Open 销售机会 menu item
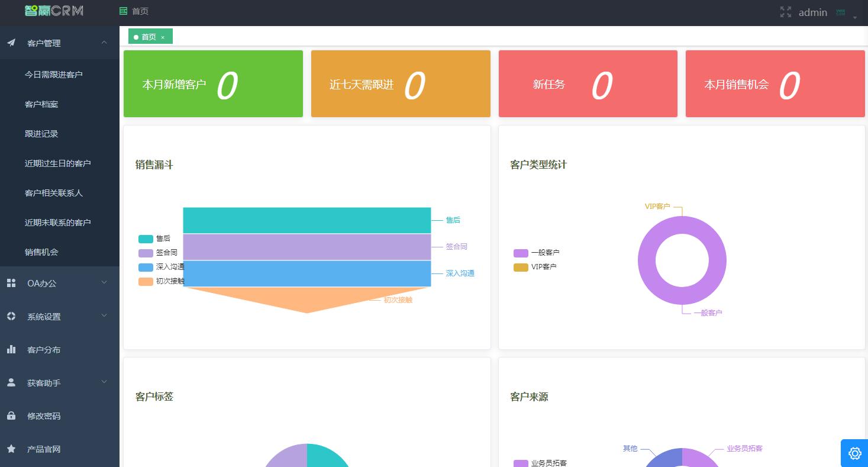Screen dimensions: 868x467 pos(59,252)
